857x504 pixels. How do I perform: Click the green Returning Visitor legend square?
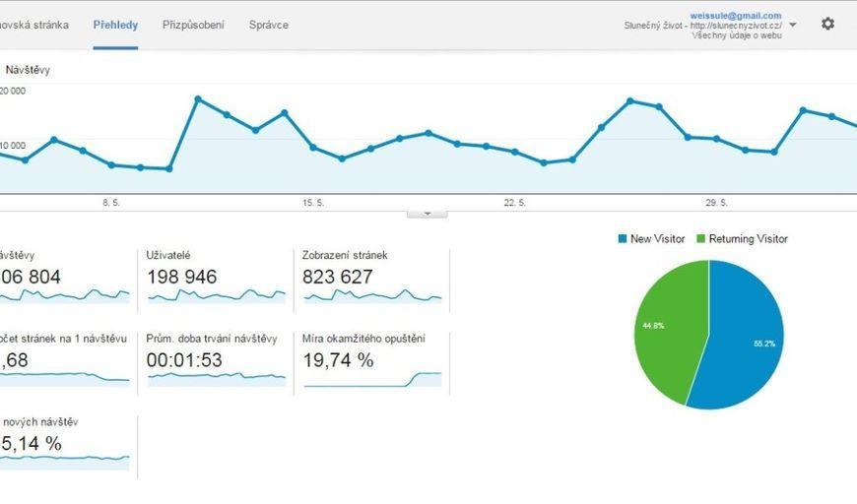tap(701, 239)
